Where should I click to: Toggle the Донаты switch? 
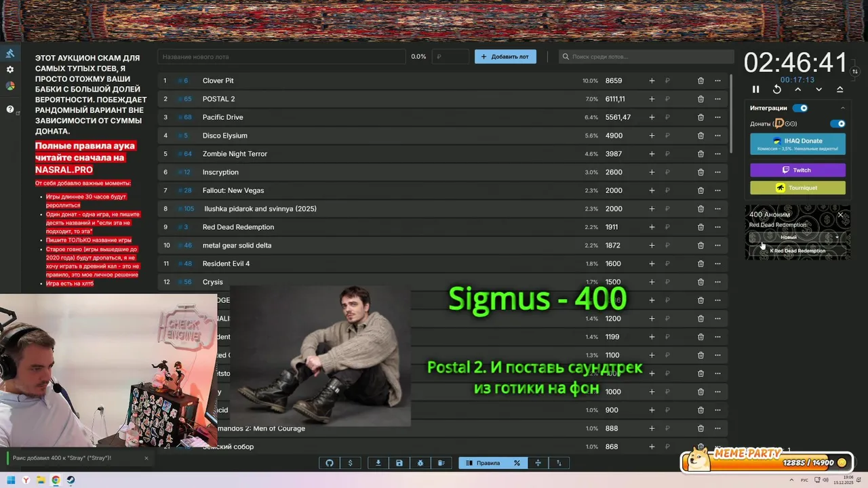[838, 124]
